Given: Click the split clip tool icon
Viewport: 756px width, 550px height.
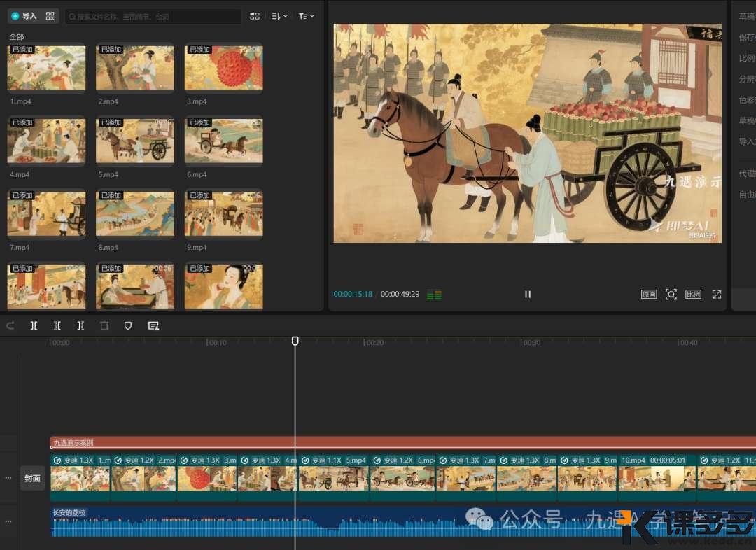Looking at the screenshot, I should pyautogui.click(x=34, y=325).
